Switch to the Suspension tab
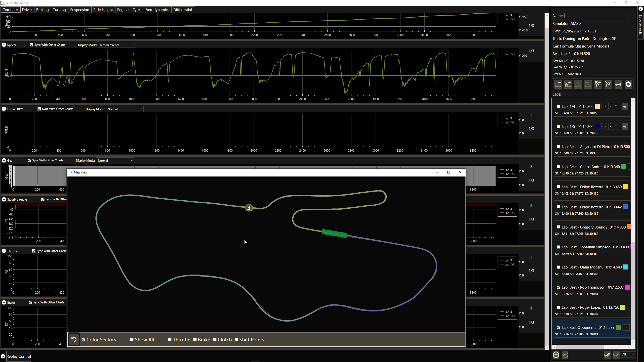 click(x=79, y=10)
